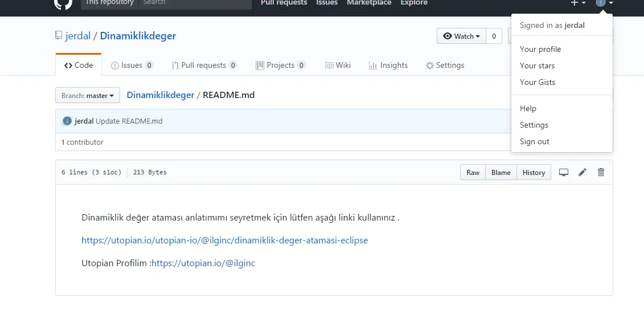
Task: Click the README.md breadcrumb filename
Action: tap(229, 95)
